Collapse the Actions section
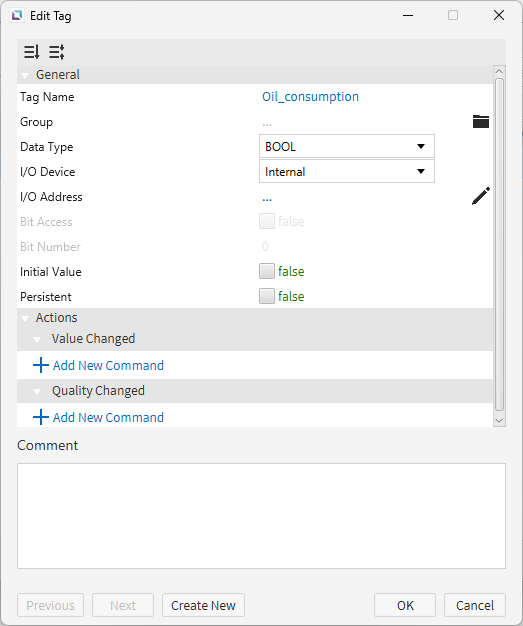523x626 pixels. [x=26, y=318]
